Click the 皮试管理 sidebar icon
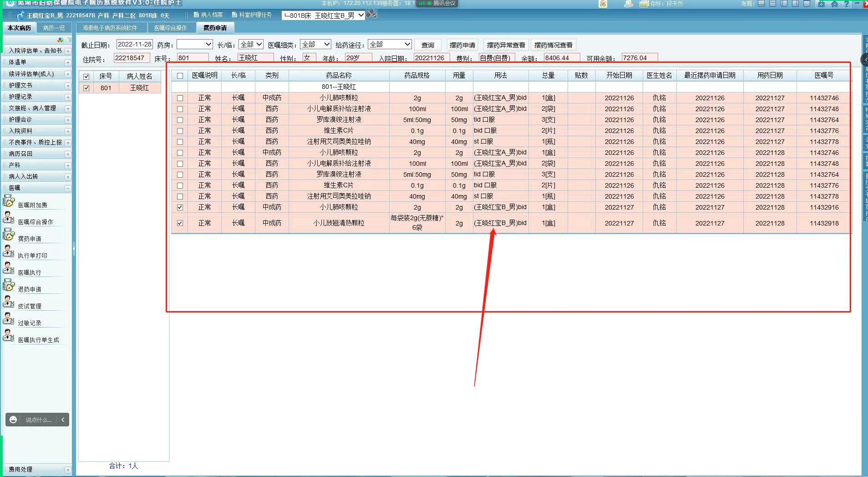 9,302
